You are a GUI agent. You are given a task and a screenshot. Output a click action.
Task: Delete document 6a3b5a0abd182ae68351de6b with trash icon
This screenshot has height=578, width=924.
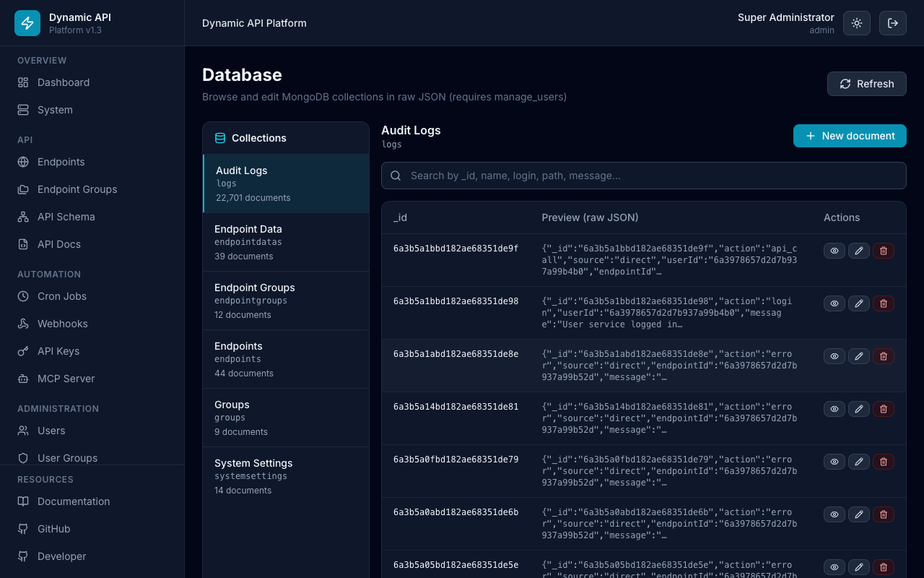tap(884, 514)
